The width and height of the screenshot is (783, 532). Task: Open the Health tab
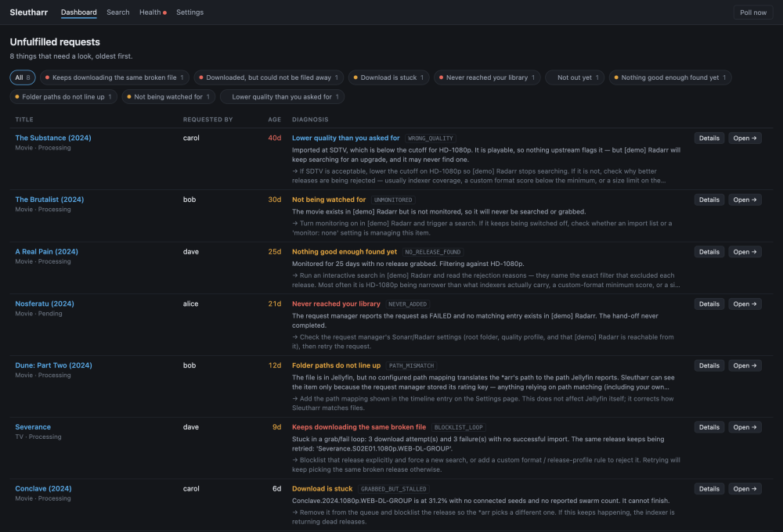tap(153, 12)
